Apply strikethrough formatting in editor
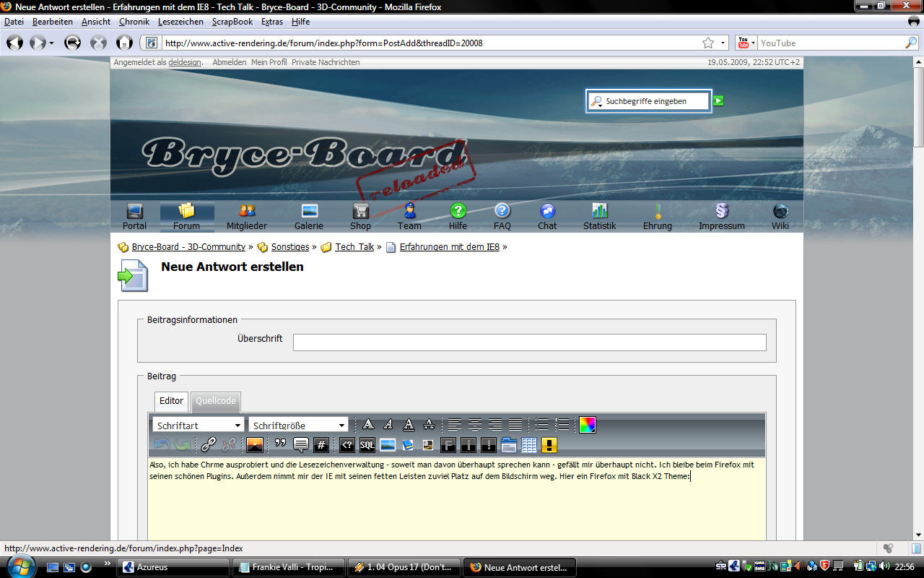The width and height of the screenshot is (924, 578). point(429,425)
